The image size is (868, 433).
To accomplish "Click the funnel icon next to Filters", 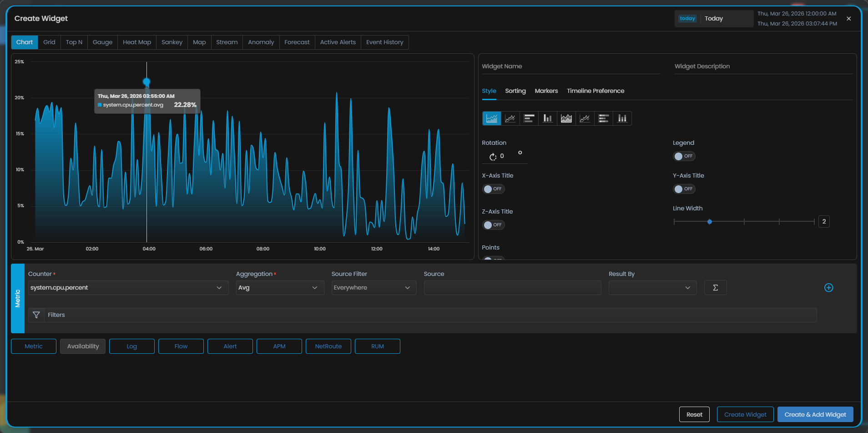I will coord(36,315).
